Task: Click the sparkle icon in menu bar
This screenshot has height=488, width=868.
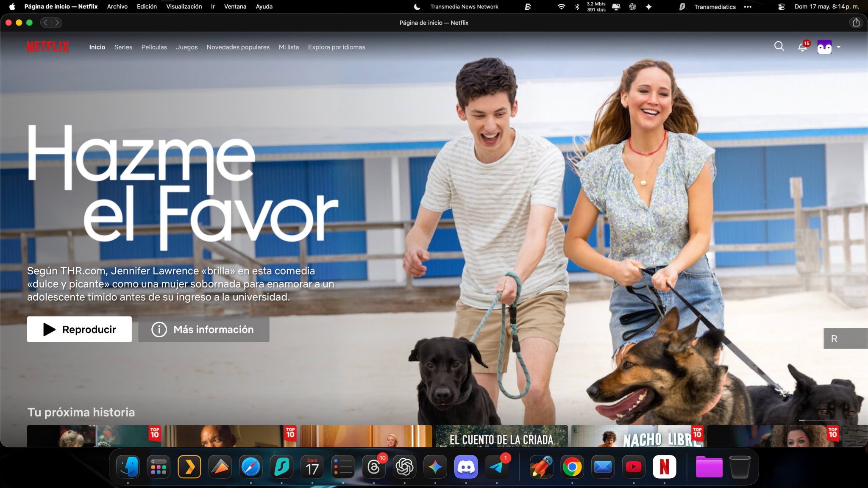Action: 648,6
